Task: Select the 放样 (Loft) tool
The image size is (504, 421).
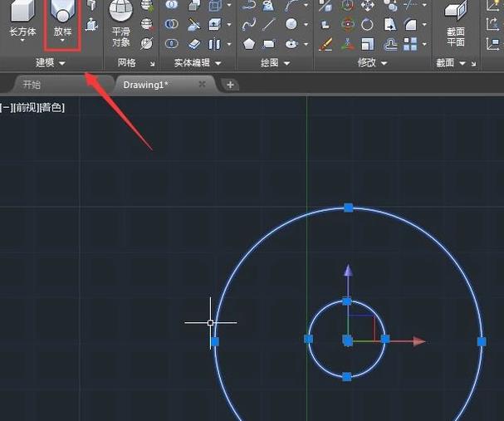Action: click(62, 21)
